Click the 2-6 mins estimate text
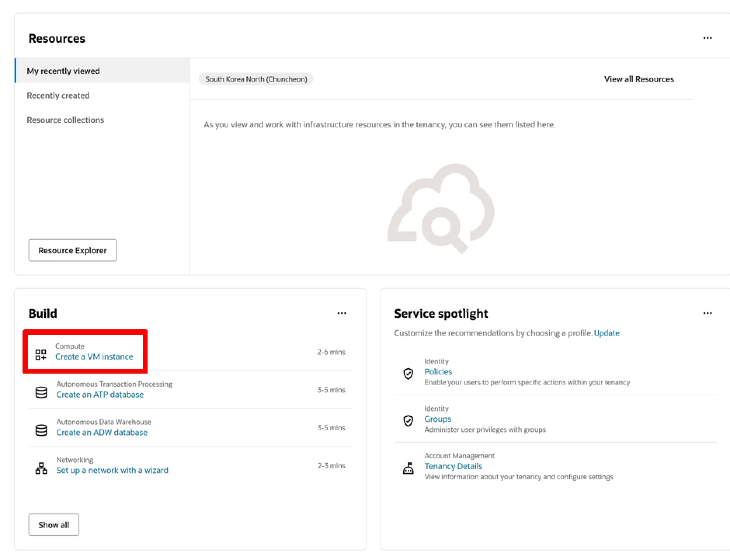 click(331, 352)
